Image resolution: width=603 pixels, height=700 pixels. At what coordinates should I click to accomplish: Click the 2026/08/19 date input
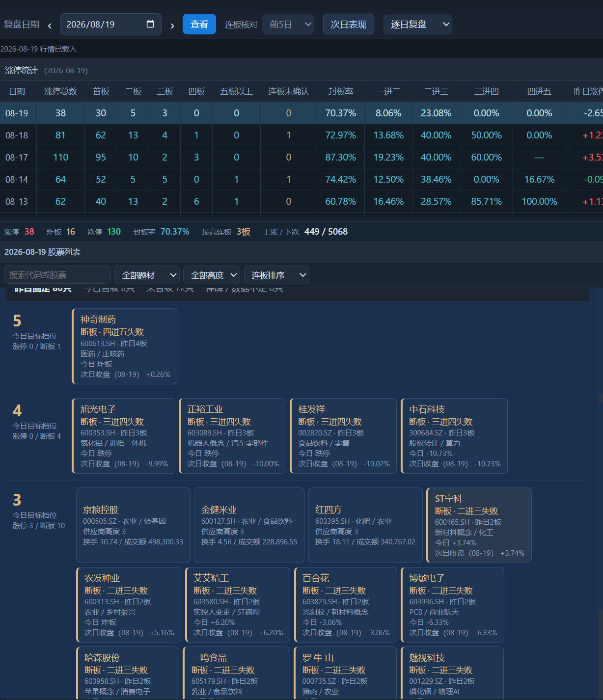coord(110,24)
